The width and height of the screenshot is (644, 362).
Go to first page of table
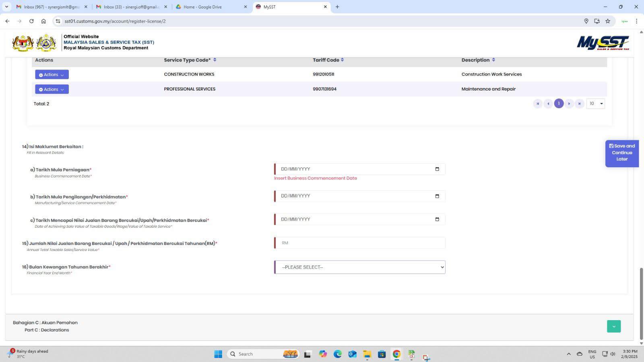click(x=538, y=104)
